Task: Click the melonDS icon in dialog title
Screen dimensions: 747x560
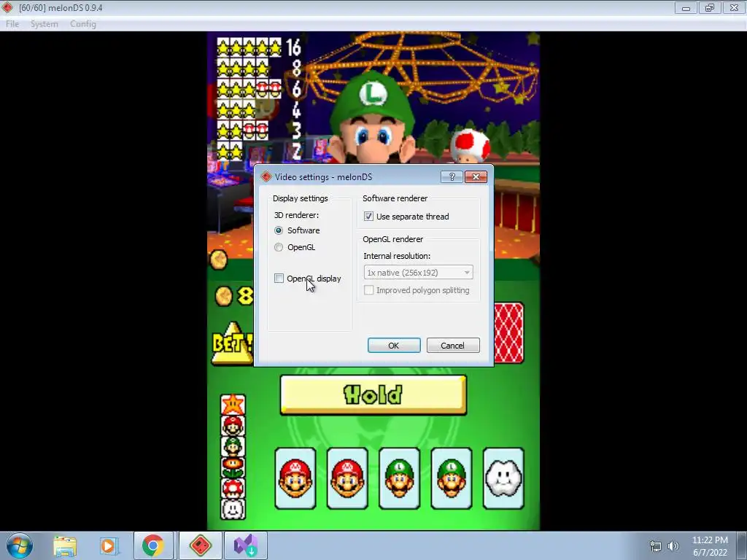Action: 266,176
